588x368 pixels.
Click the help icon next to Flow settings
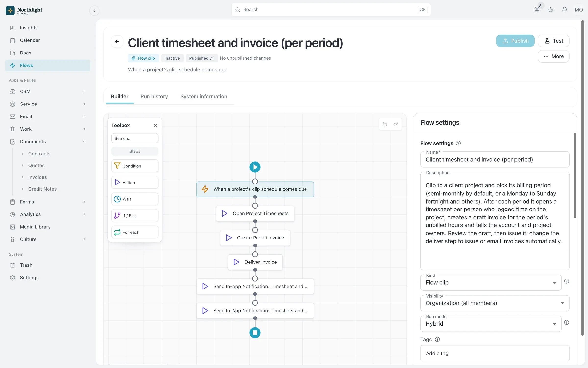(x=458, y=143)
